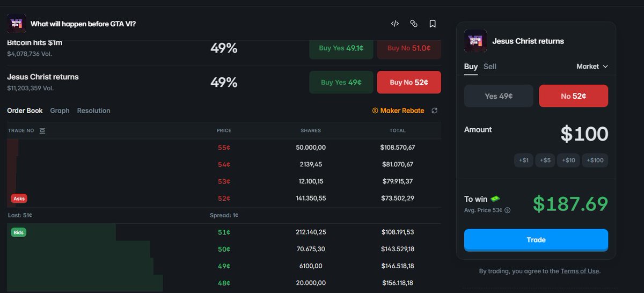Click the Maker Rebate link

[x=398, y=111]
